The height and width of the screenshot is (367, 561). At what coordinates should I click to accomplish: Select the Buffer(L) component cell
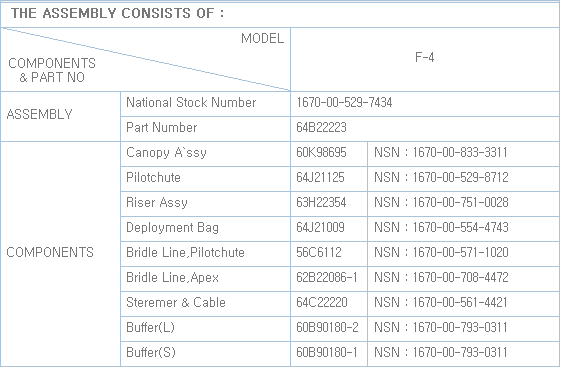point(205,329)
